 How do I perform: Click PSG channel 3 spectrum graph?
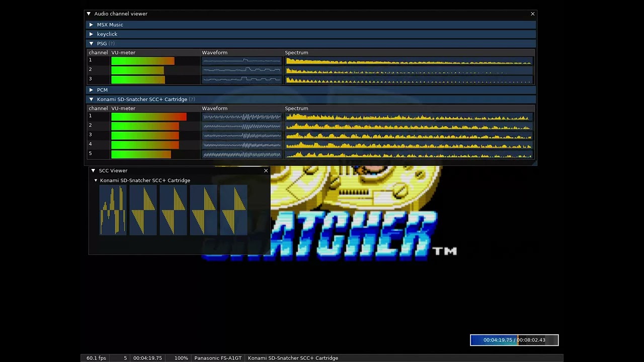[x=409, y=80]
